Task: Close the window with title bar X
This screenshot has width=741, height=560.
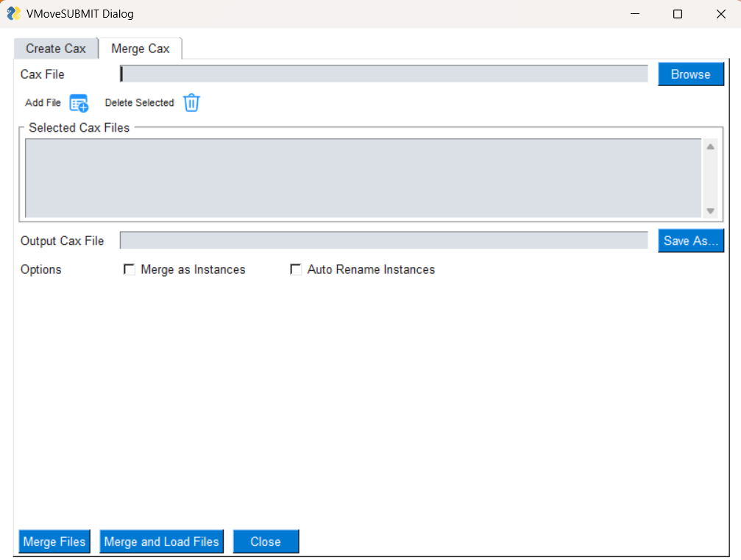Action: tap(720, 14)
